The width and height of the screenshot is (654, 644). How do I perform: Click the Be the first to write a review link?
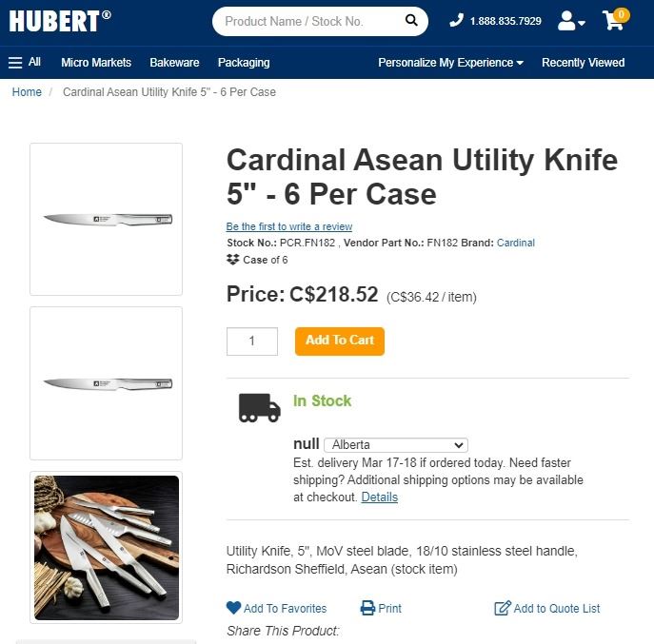(x=289, y=226)
